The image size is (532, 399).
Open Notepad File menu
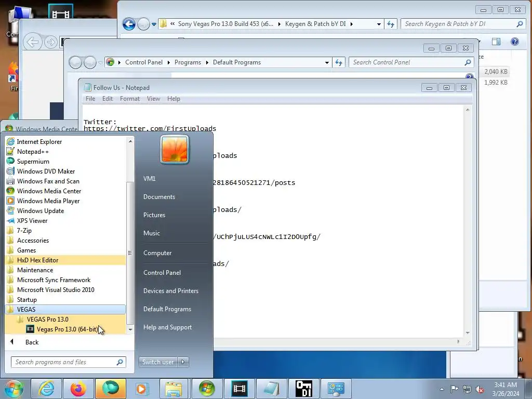click(90, 99)
